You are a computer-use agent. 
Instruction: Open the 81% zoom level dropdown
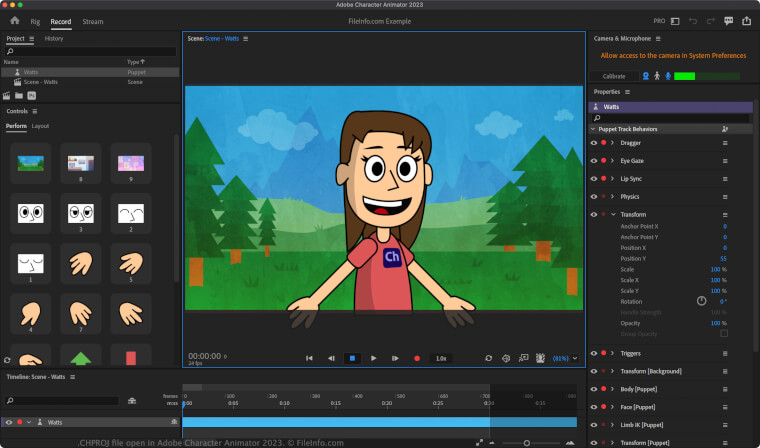pos(566,358)
